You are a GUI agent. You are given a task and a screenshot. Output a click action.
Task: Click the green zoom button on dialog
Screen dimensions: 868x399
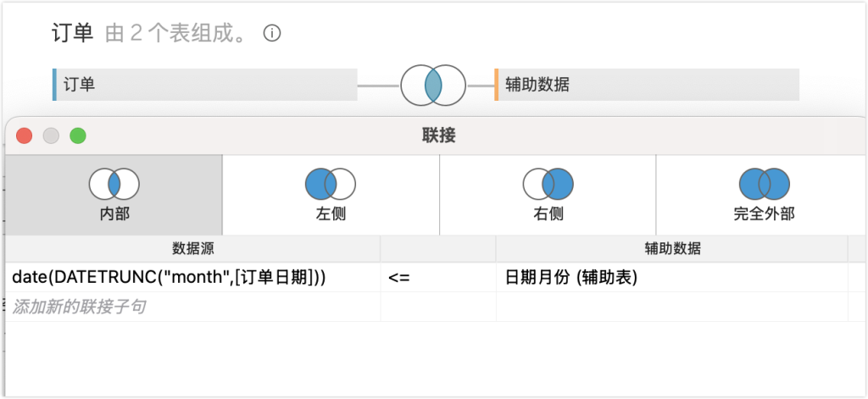(77, 136)
